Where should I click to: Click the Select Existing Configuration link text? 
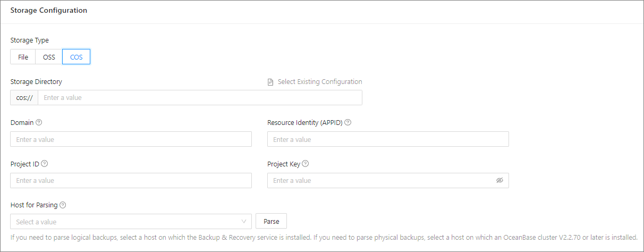coord(320,82)
